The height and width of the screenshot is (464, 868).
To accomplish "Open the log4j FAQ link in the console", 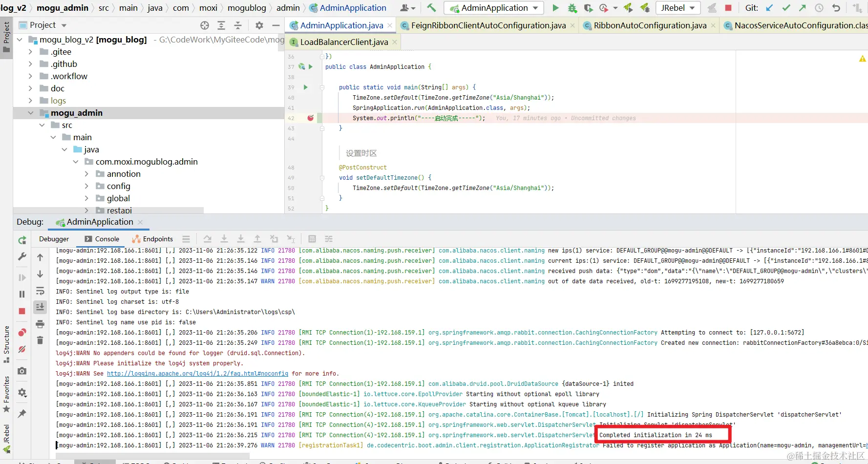I will point(197,374).
